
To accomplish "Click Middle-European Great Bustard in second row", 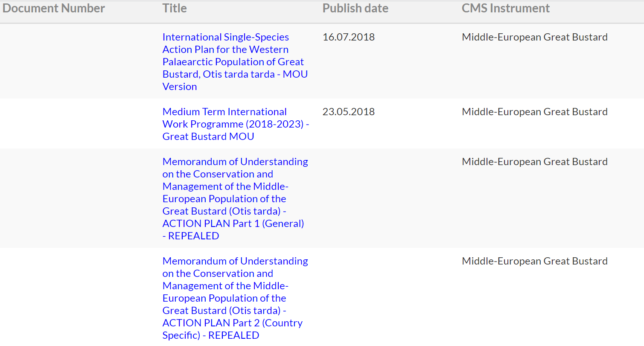I will 535,112.
